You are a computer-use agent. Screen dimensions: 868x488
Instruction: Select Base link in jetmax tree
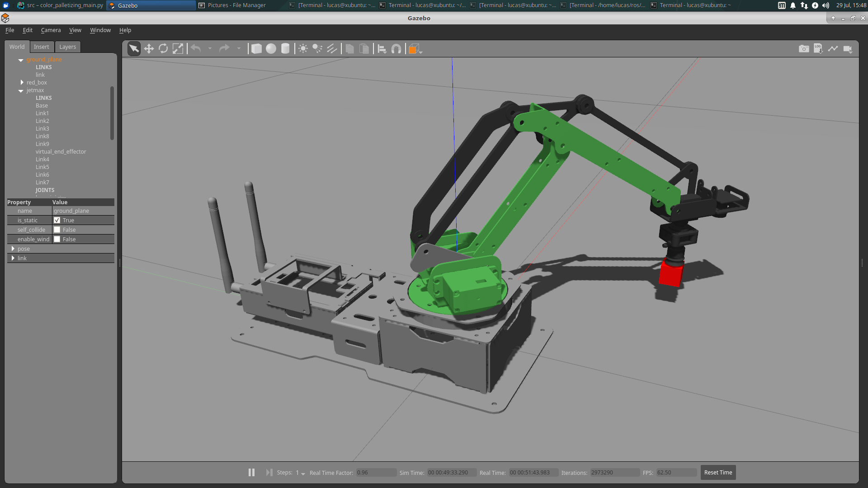42,105
